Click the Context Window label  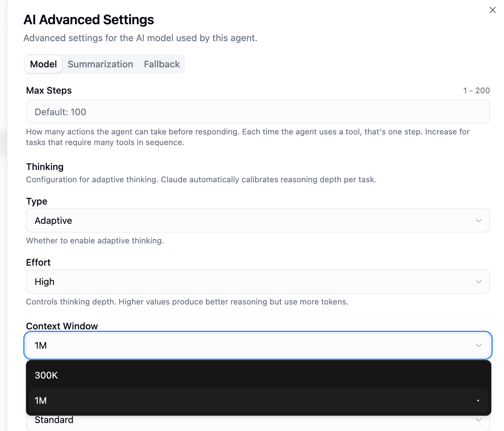pyautogui.click(x=62, y=326)
